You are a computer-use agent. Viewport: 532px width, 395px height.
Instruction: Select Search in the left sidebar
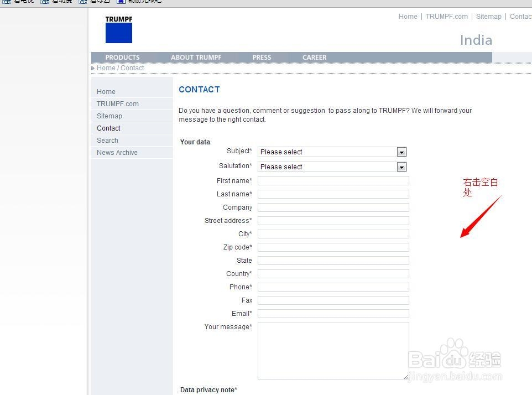107,141
